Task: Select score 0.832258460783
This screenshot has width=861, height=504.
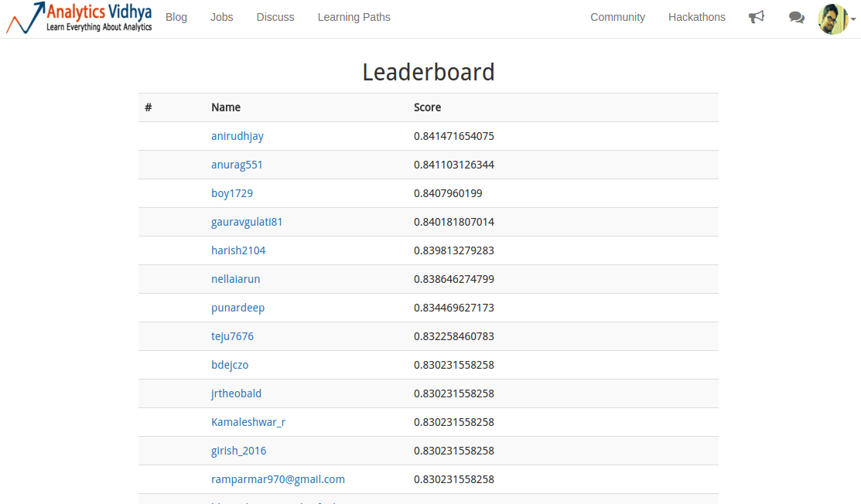Action: coord(454,336)
